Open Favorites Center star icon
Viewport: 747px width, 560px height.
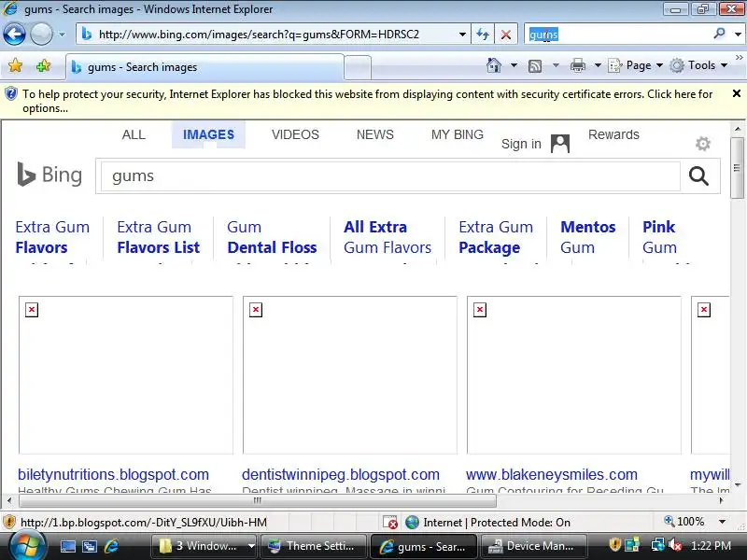[15, 65]
